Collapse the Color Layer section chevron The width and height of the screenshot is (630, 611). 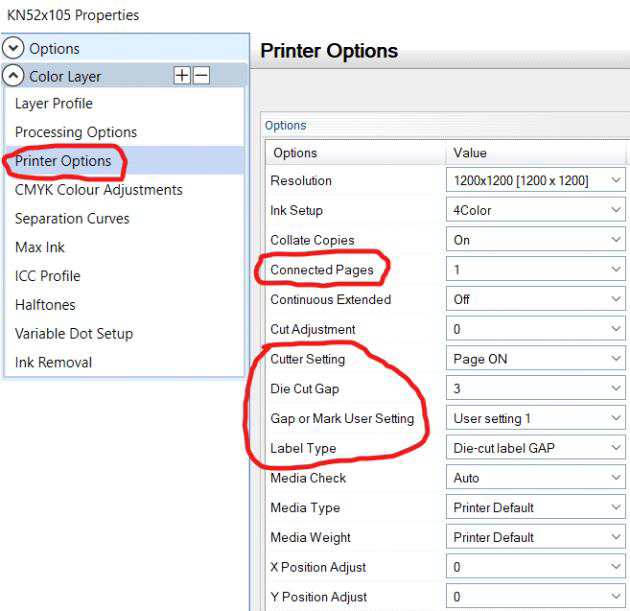click(x=13, y=76)
